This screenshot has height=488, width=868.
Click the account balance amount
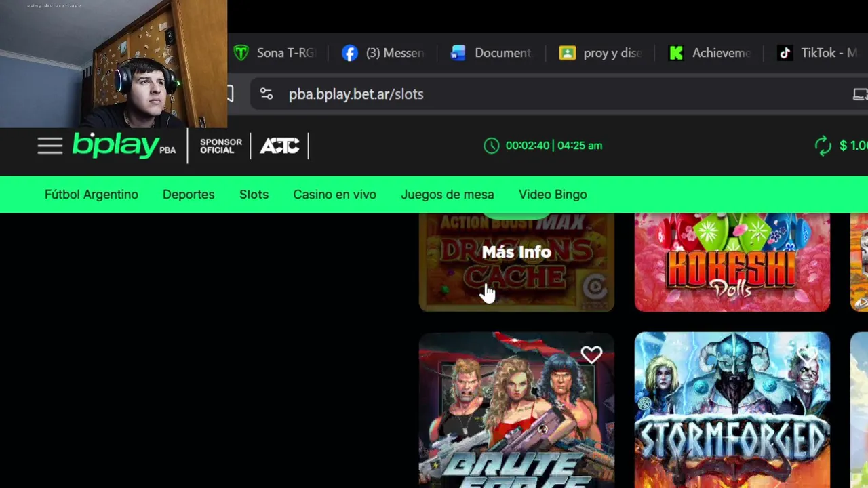click(853, 146)
